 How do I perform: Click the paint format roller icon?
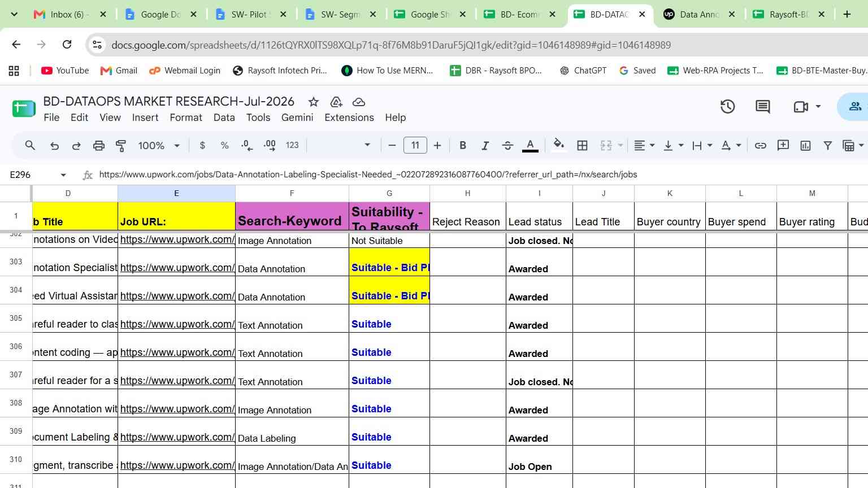pyautogui.click(x=121, y=146)
